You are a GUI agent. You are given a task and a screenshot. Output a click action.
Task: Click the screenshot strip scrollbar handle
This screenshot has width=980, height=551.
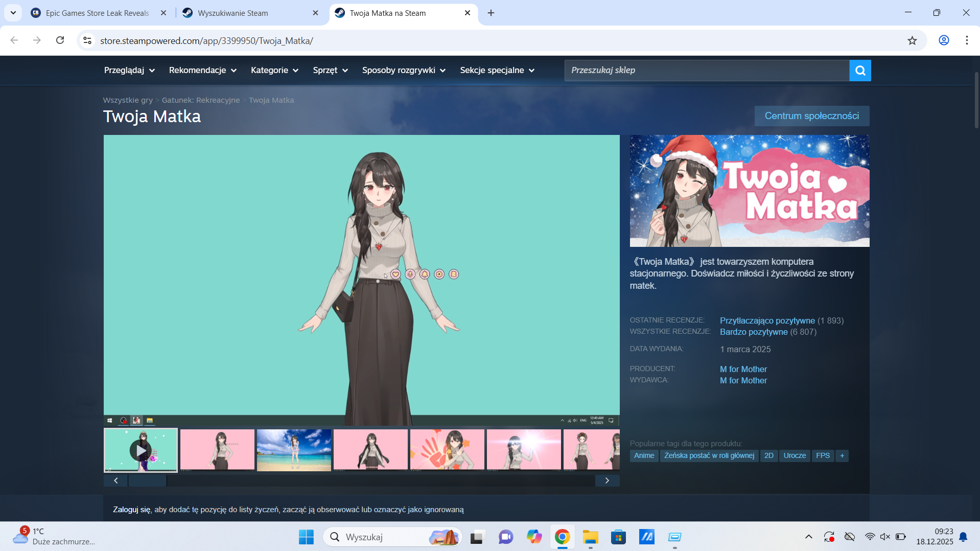tap(147, 480)
